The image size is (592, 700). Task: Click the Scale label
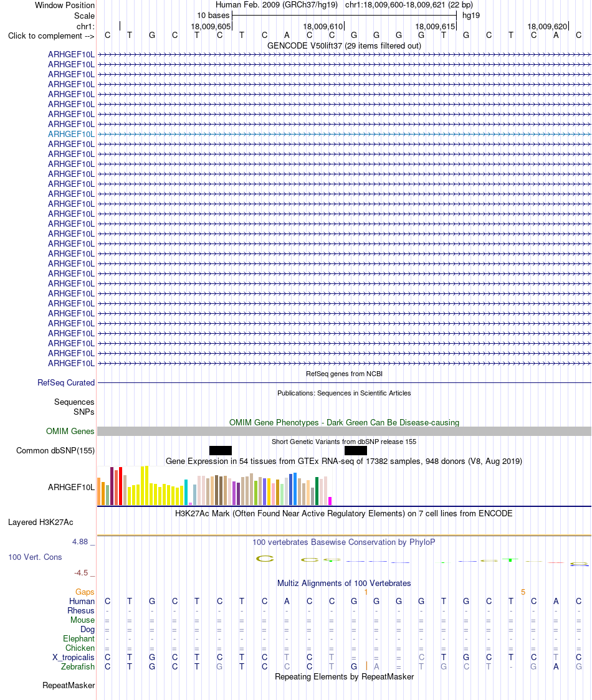[85, 16]
